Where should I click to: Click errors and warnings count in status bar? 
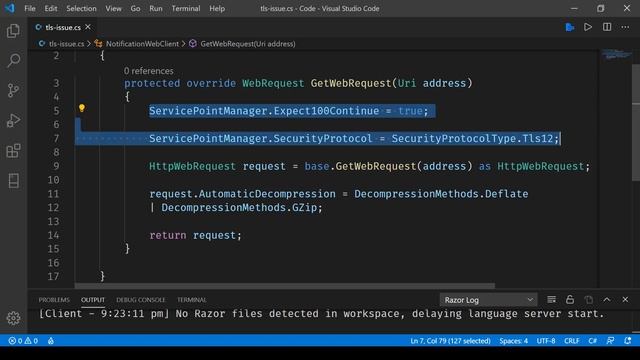pyautogui.click(x=23, y=341)
